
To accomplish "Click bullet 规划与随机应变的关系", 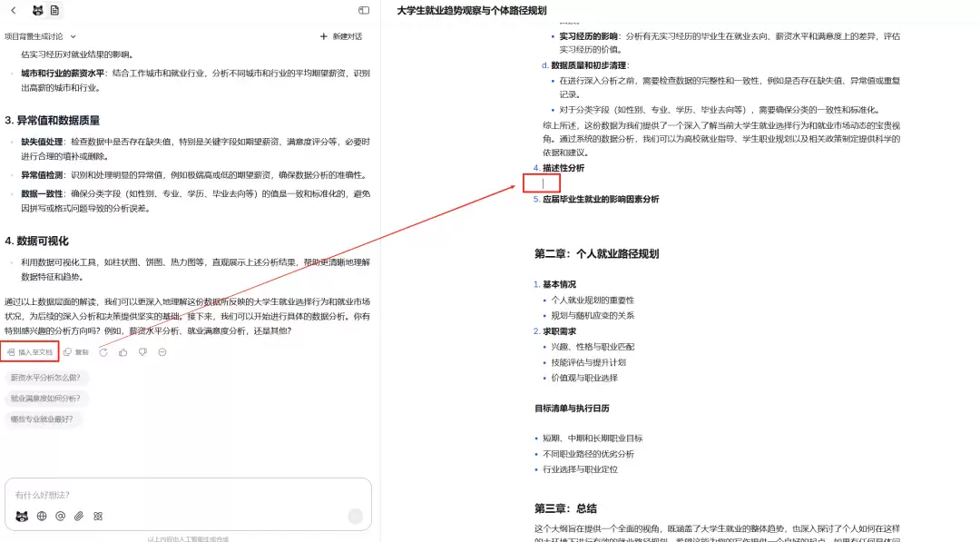I will click(x=593, y=316).
